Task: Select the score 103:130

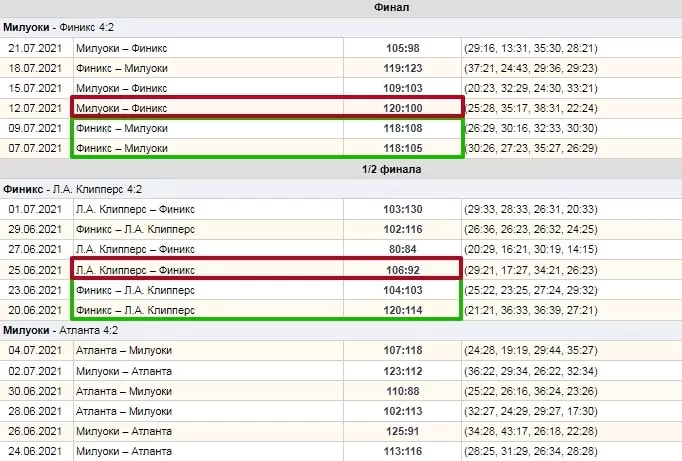Action: pyautogui.click(x=403, y=209)
